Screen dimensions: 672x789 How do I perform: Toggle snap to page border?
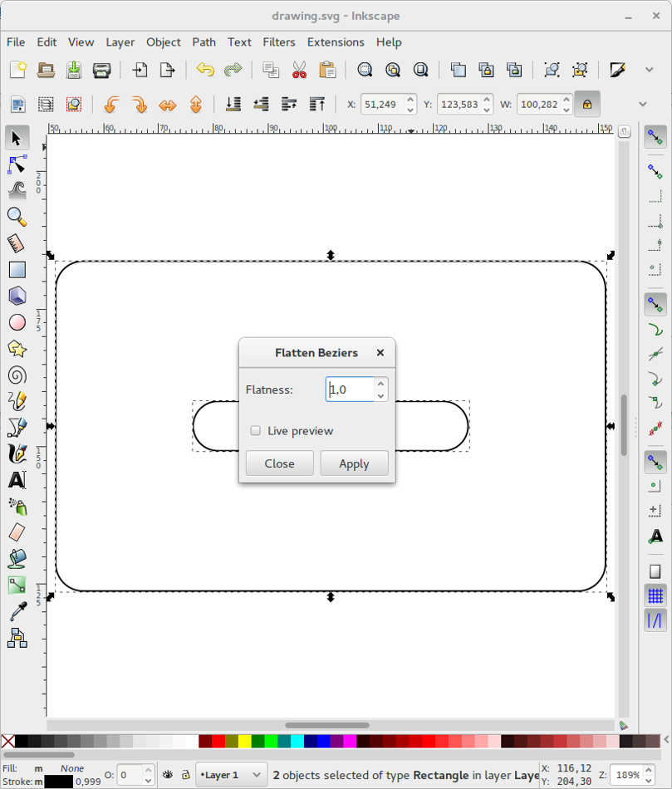[x=655, y=571]
